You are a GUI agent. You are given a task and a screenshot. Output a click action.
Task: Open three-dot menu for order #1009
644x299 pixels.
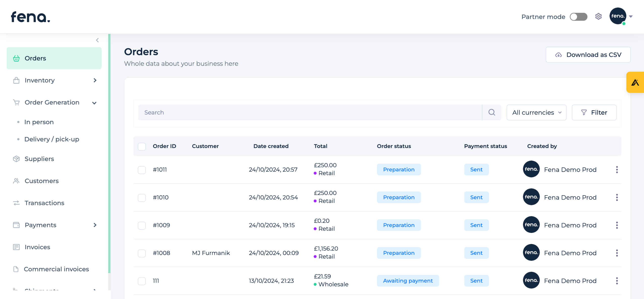[617, 225]
